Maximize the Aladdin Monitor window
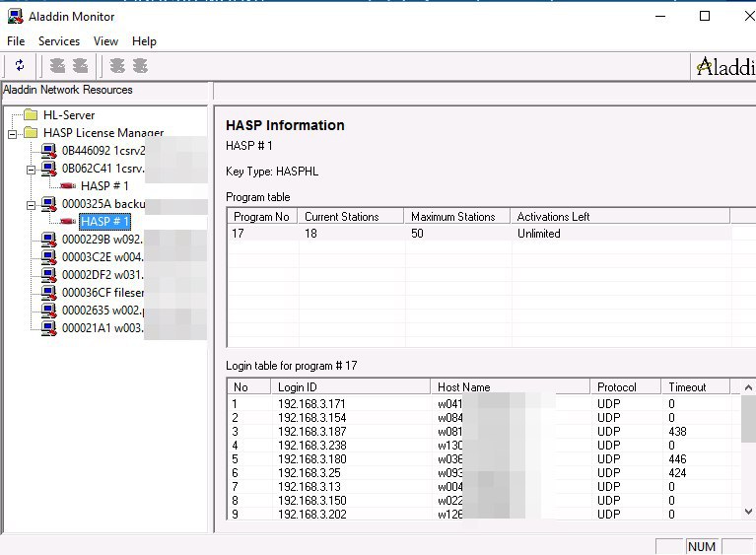Viewport: 756px width, 555px height. coord(705,17)
